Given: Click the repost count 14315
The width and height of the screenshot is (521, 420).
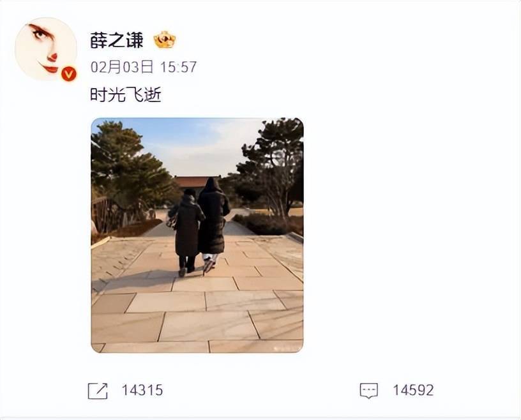Looking at the screenshot, I should [142, 390].
